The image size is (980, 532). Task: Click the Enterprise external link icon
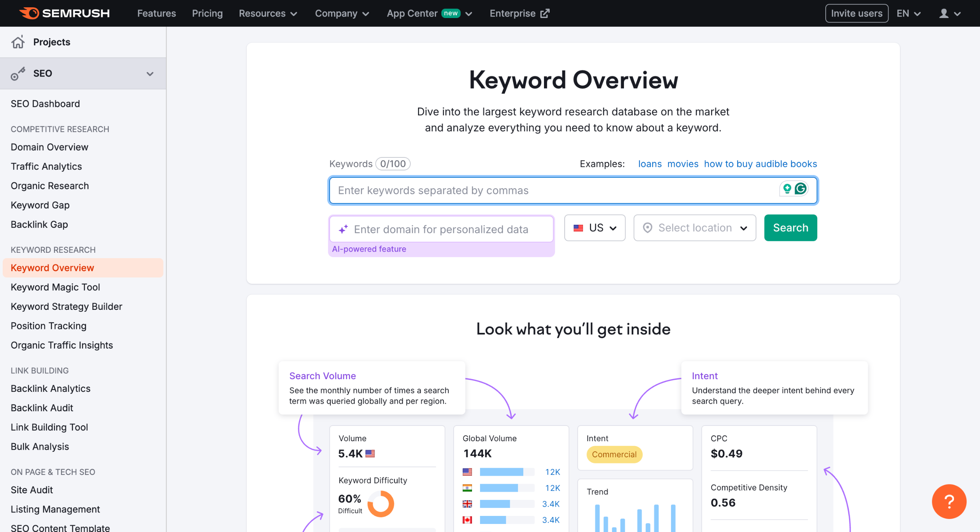545,13
